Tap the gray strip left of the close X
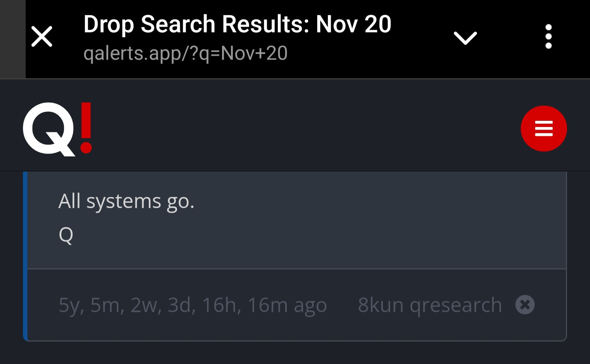 (x=12, y=39)
